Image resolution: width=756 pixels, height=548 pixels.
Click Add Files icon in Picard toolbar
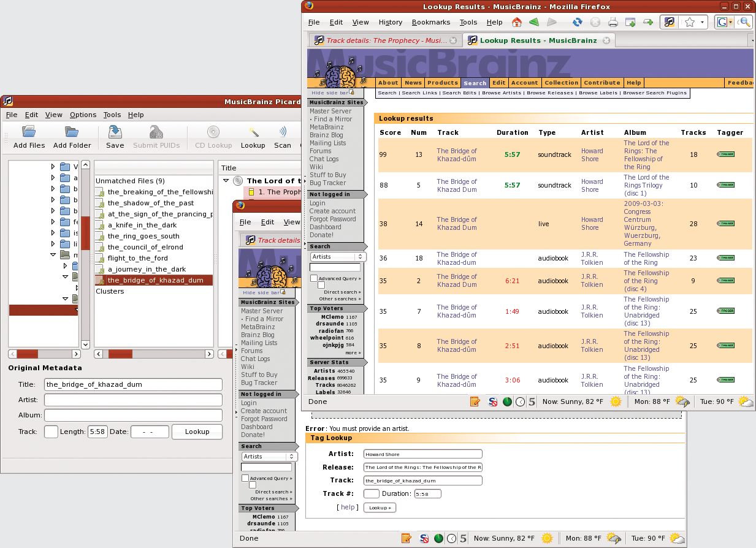(29, 131)
